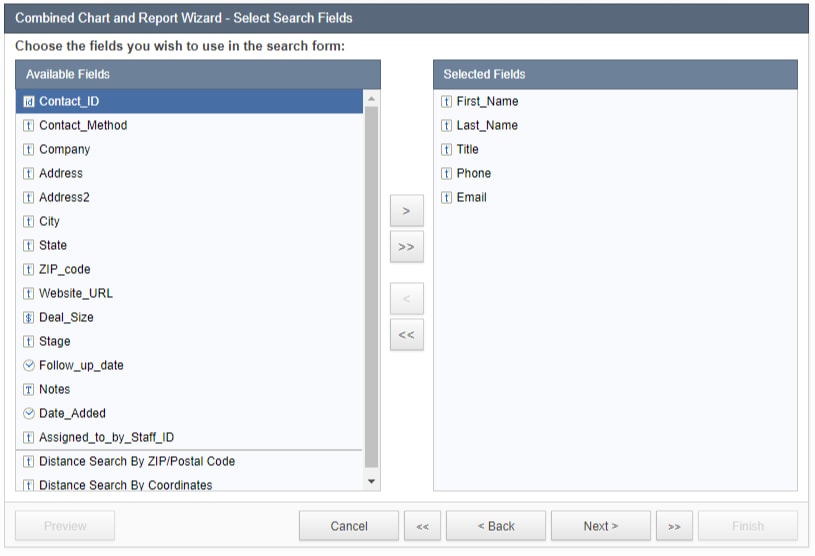
Task: Select Phone in Selected Fields
Action: (474, 174)
